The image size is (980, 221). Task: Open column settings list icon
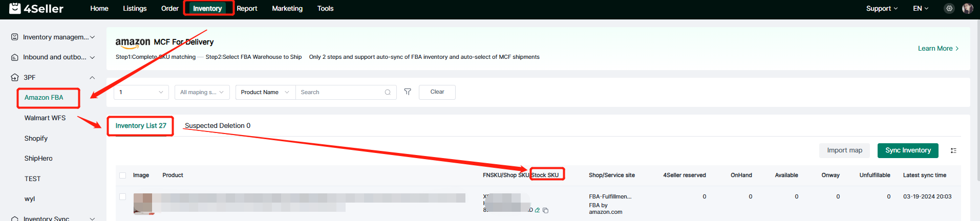(953, 151)
